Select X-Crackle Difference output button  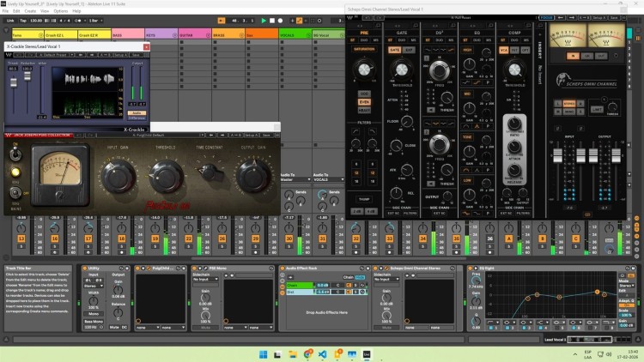tap(137, 118)
